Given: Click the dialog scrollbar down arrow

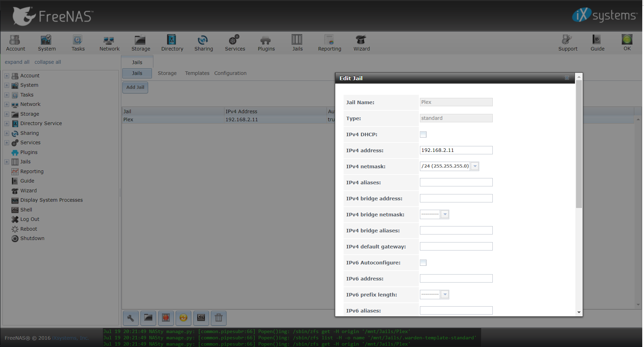Looking at the screenshot, I should click(579, 312).
